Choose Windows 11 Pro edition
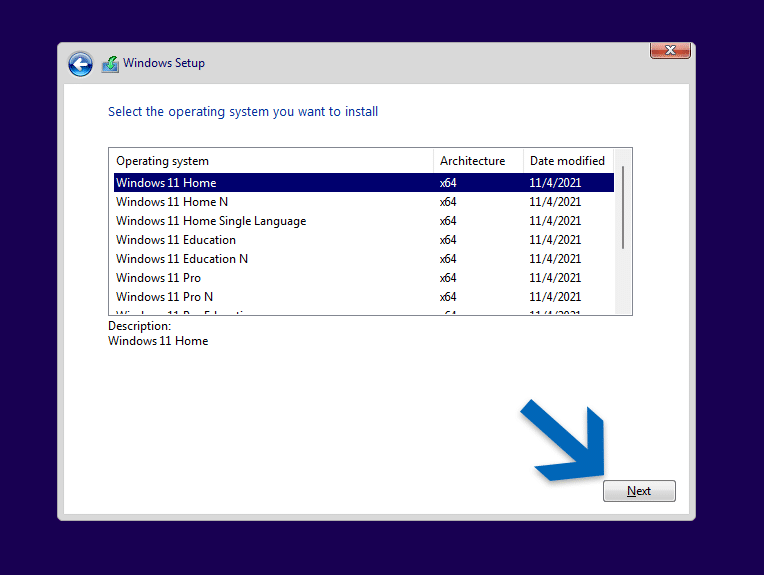 [x=363, y=278]
